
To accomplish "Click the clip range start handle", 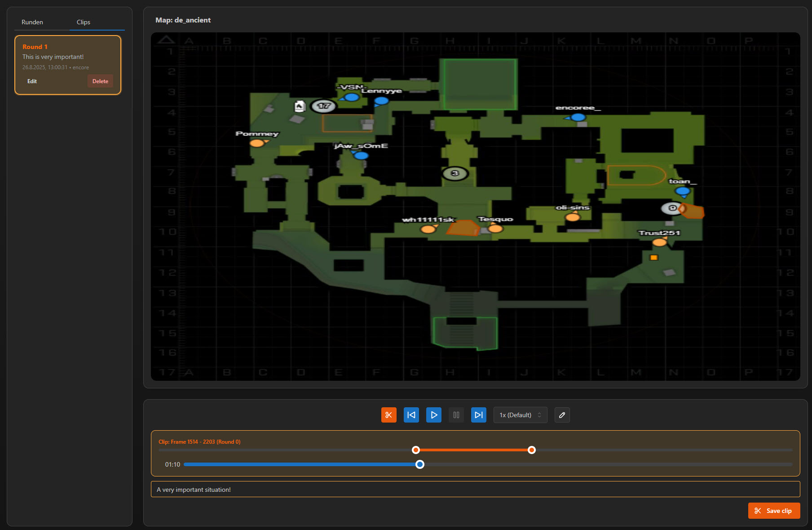I will point(416,450).
